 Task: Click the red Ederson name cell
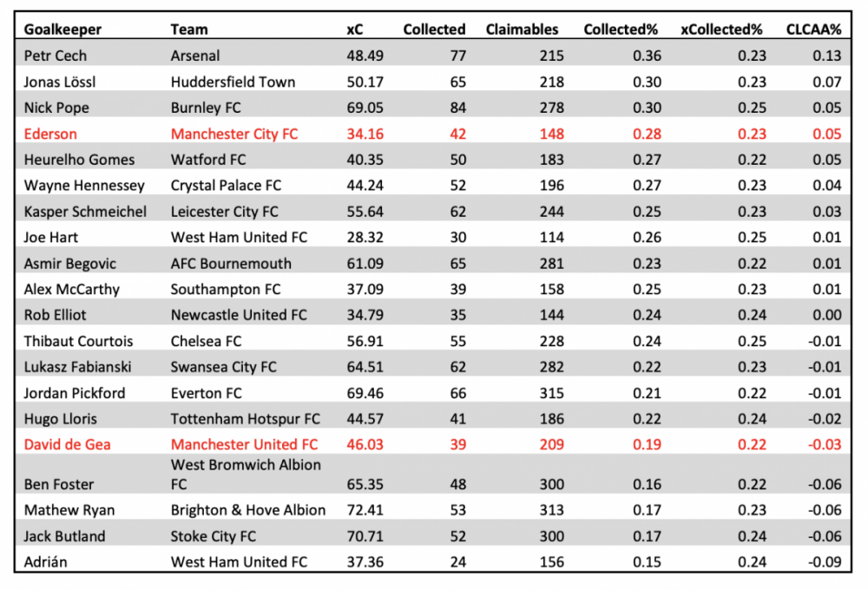tap(50, 134)
